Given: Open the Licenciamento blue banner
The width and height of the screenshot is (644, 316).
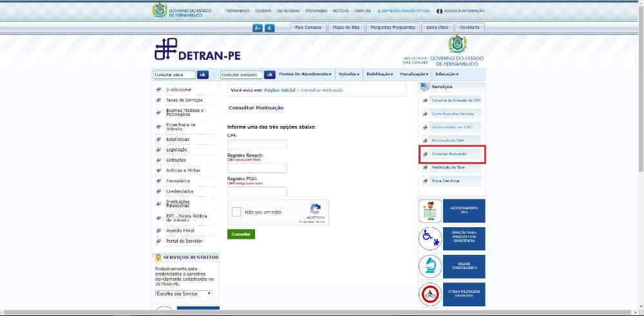Looking at the screenshot, I should (x=464, y=211).
